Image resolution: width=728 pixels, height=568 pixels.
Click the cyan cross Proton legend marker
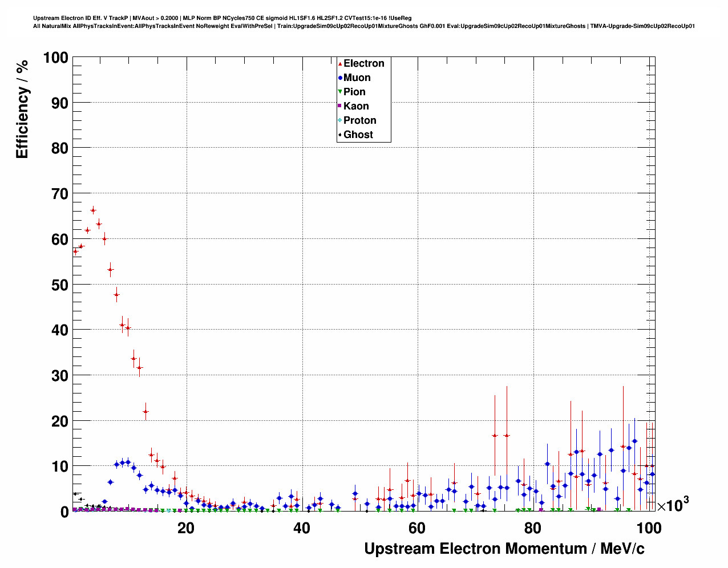pyautogui.click(x=340, y=120)
